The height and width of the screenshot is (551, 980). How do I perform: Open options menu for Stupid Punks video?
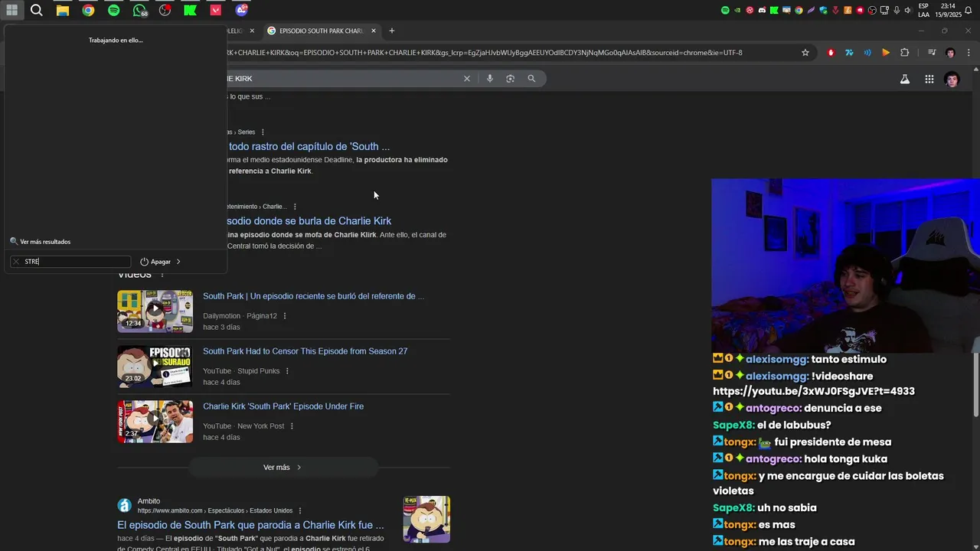pos(287,371)
